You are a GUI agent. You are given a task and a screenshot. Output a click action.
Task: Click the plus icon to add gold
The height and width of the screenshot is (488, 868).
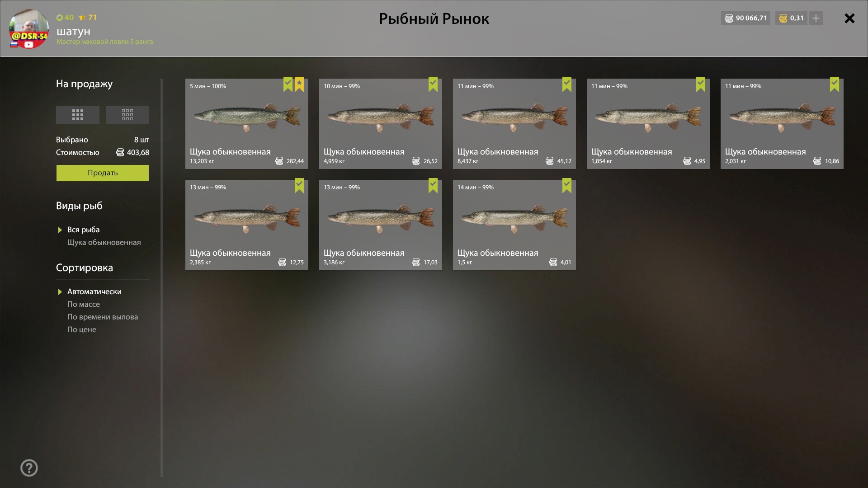click(x=816, y=18)
